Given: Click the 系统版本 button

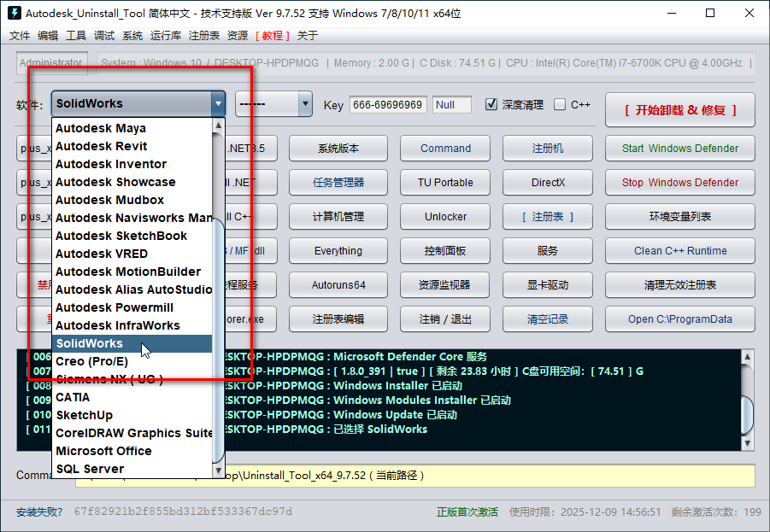Looking at the screenshot, I should [338, 149].
